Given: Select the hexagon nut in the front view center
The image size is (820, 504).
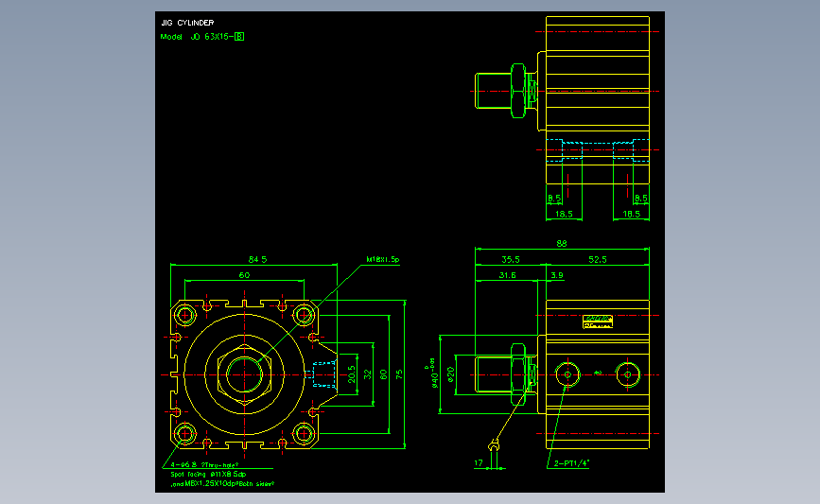Looking at the screenshot, I should tap(244, 374).
